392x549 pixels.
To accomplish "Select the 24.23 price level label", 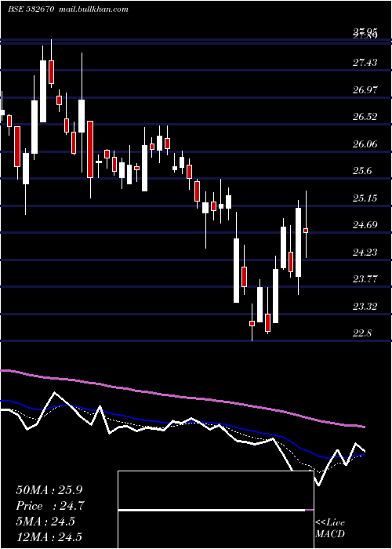I will [x=365, y=252].
